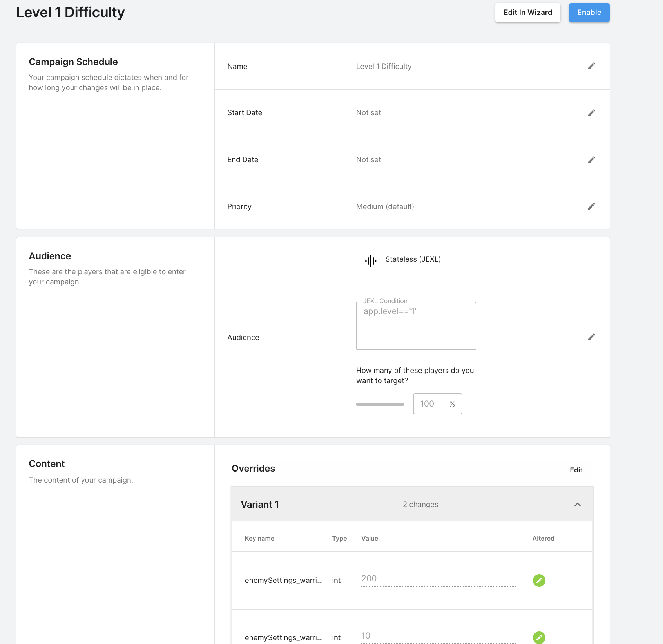
Task: Click the Audience row pencil icon
Action: [x=591, y=337]
